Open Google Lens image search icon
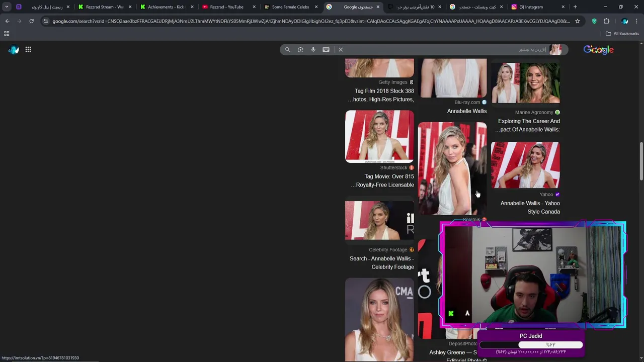 pos(300,49)
